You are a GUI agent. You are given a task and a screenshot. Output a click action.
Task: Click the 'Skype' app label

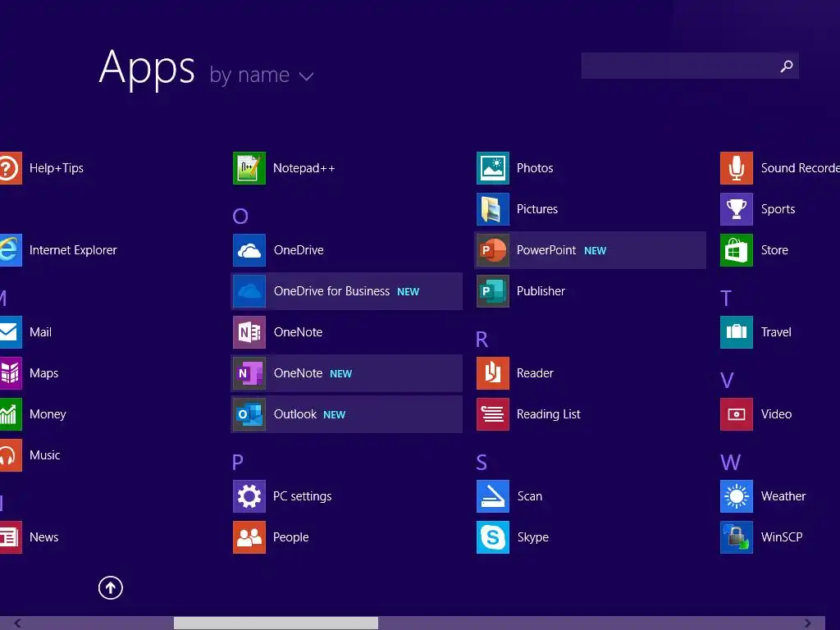point(533,537)
